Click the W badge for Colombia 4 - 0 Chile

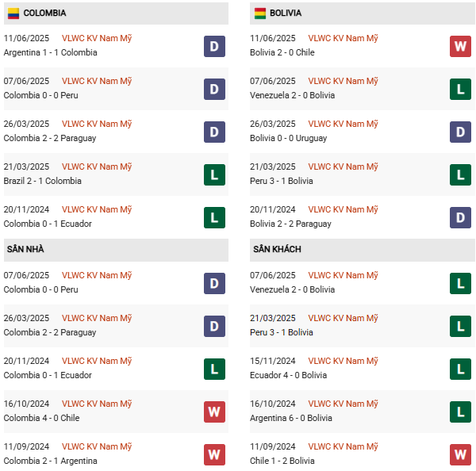(214, 412)
